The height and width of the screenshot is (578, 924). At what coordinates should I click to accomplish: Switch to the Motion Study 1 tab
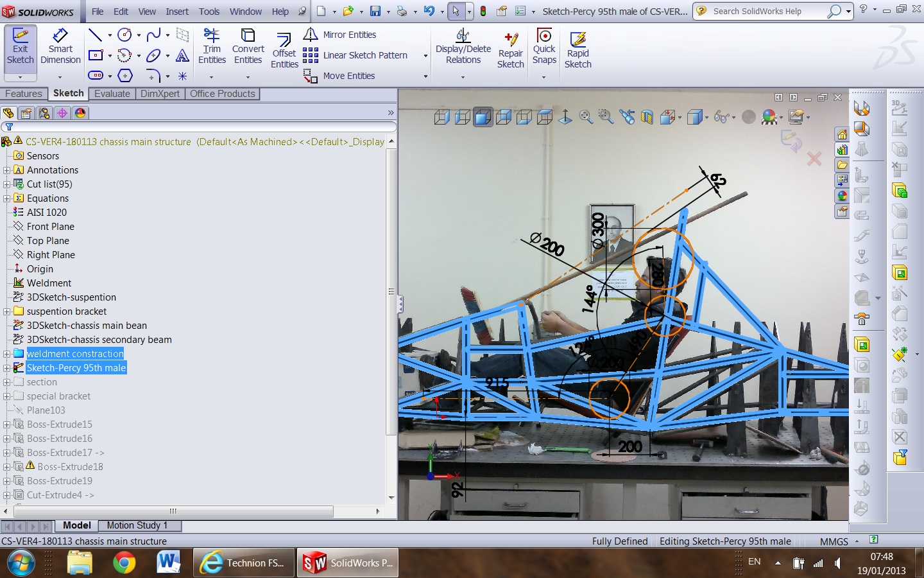coord(137,525)
